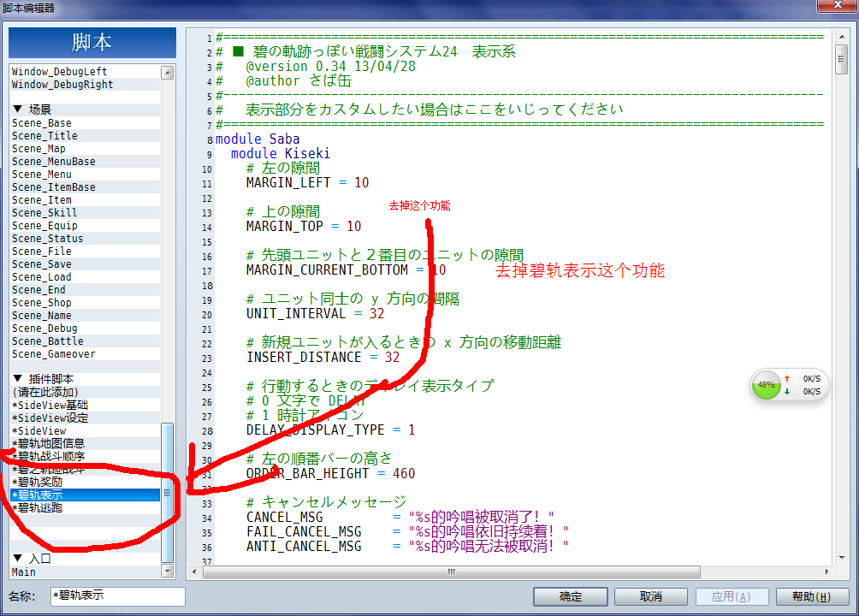Click code editor vertical scrollbar thumb
859x616 pixels.
(x=842, y=60)
